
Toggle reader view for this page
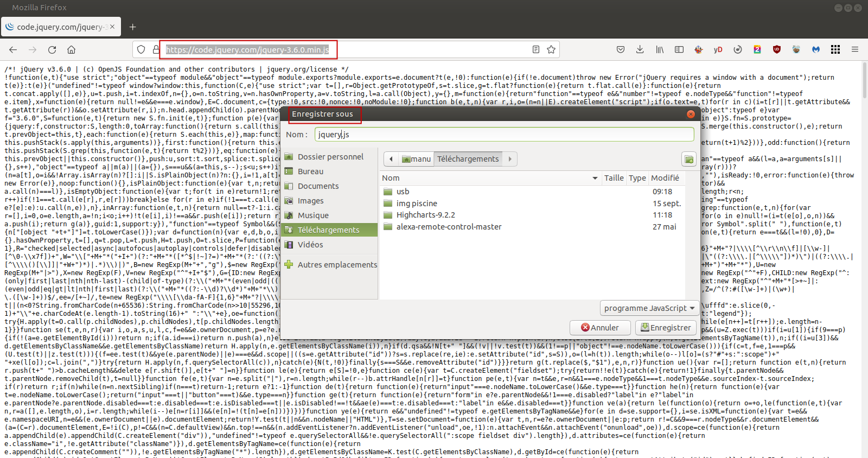[x=536, y=49]
